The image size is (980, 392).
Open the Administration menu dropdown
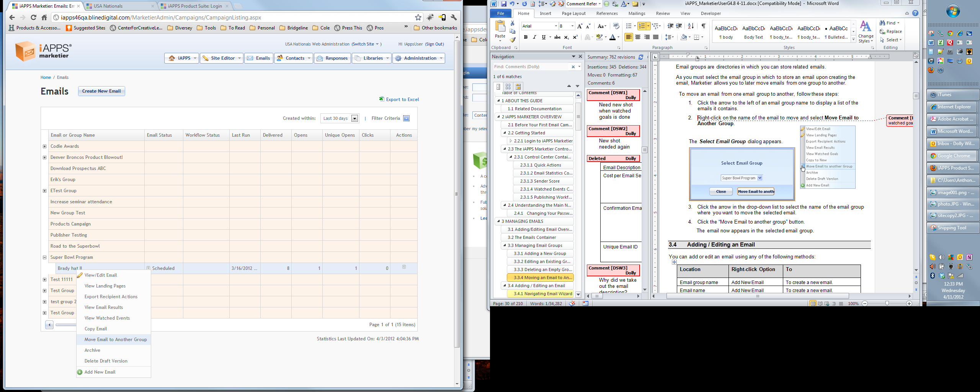[419, 58]
